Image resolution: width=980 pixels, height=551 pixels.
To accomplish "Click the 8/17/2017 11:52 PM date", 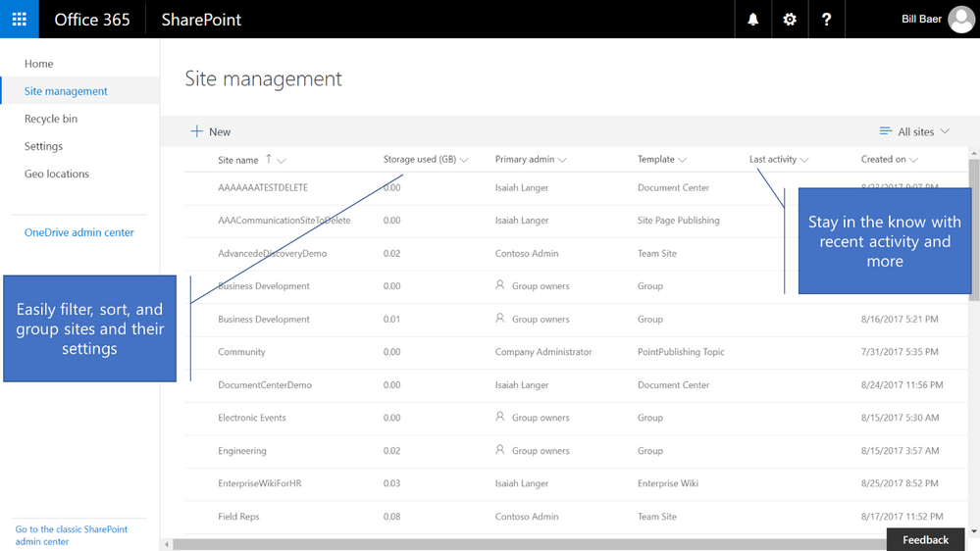I will [x=902, y=516].
